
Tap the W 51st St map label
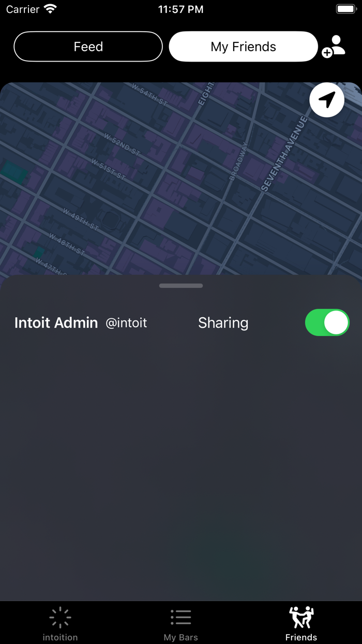click(x=109, y=169)
